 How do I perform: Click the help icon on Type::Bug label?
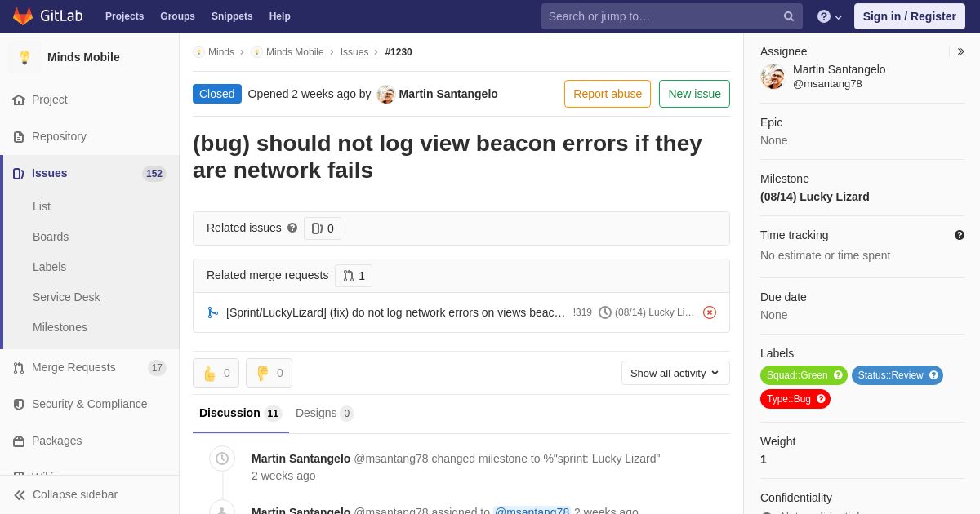821,399
